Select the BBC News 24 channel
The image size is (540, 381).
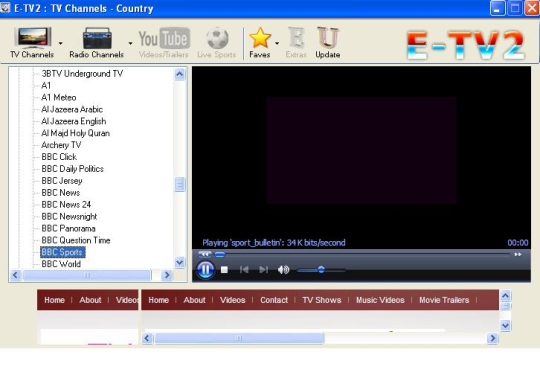(x=66, y=205)
